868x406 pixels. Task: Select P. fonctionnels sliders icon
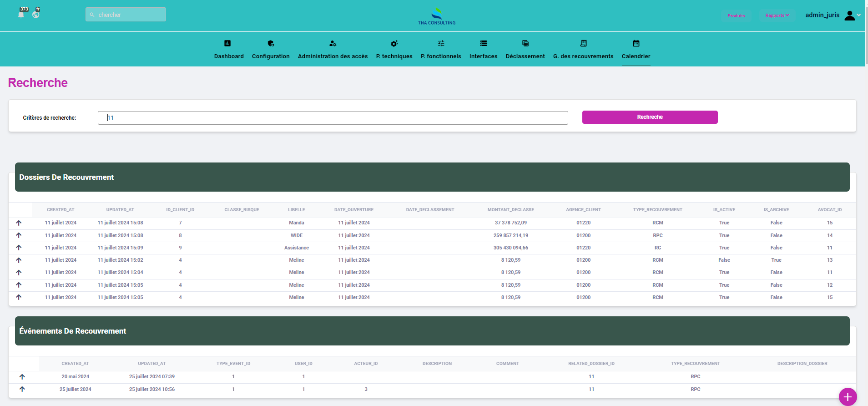[x=441, y=44]
